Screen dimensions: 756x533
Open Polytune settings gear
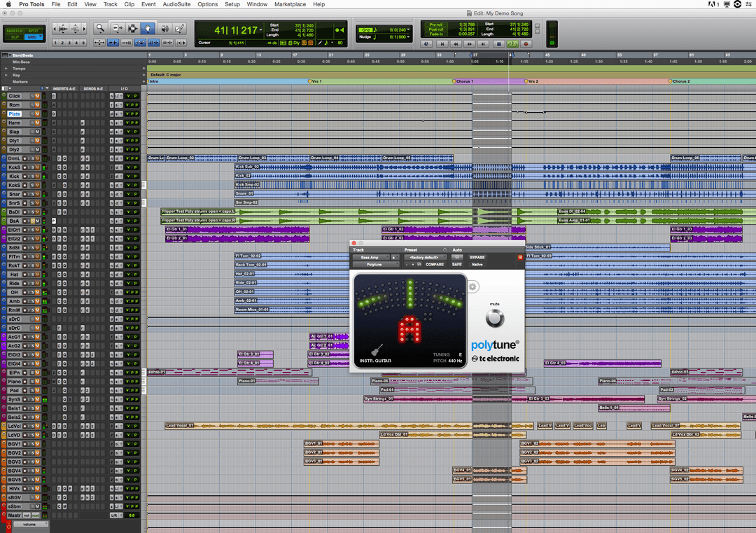click(x=472, y=287)
